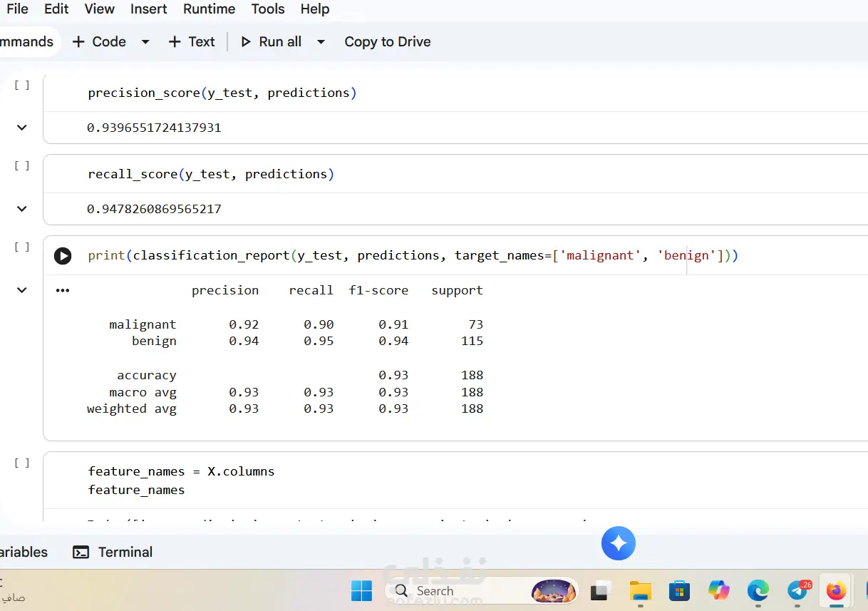Open the Terminal panel
The height and width of the screenshot is (611, 868).
coord(113,552)
